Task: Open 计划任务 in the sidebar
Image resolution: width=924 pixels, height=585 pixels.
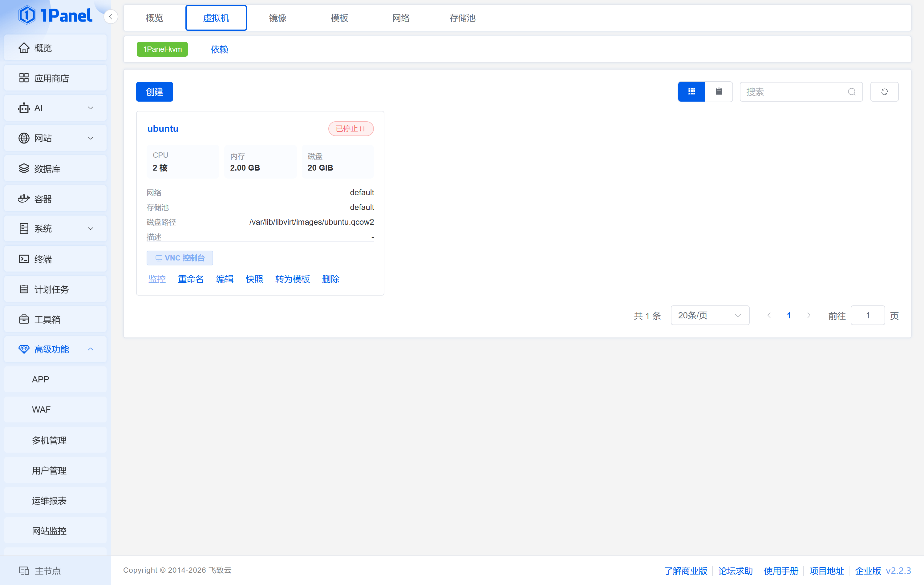Action: [x=55, y=289]
